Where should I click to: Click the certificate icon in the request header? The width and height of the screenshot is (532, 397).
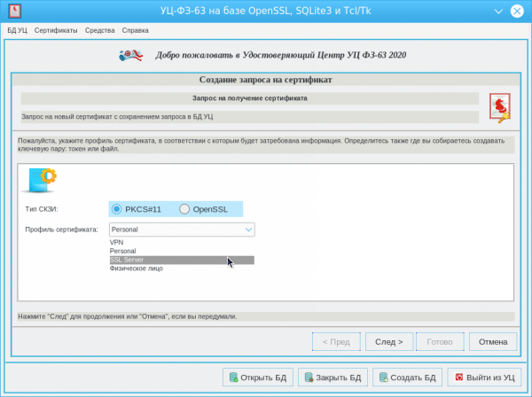[x=499, y=106]
